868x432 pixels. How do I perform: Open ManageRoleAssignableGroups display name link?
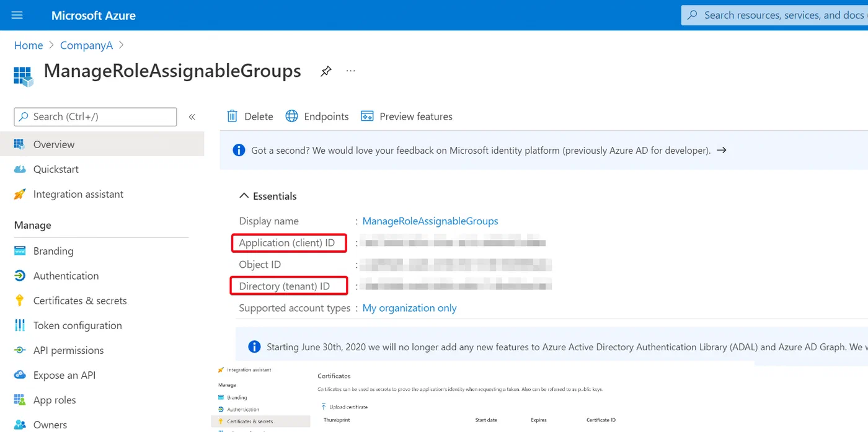coord(430,221)
